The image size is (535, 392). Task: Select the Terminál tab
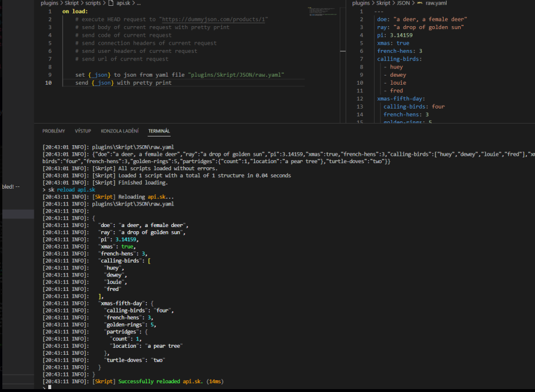(159, 131)
